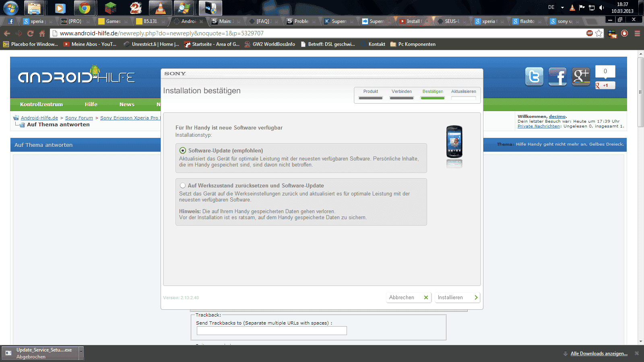Bookmark this page with the star icon
Viewport: 644px width, 362px height.
599,33
